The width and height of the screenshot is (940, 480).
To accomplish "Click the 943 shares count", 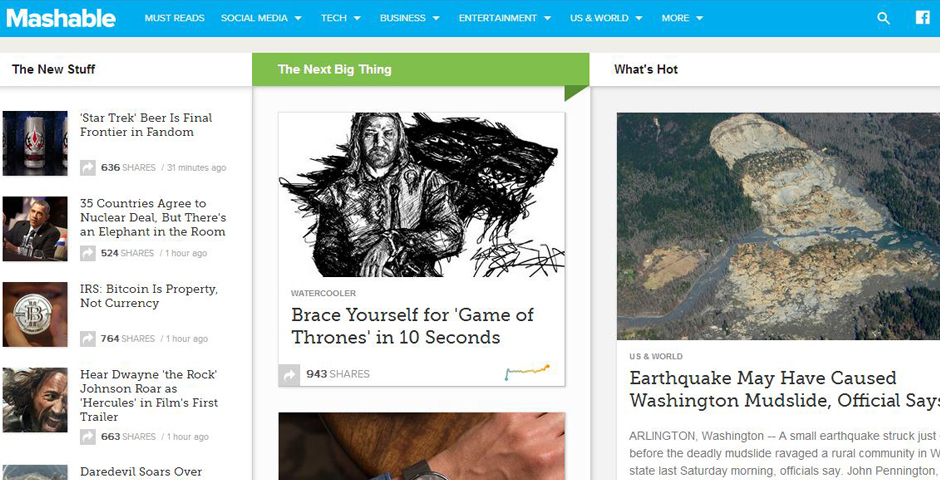I will (x=338, y=374).
